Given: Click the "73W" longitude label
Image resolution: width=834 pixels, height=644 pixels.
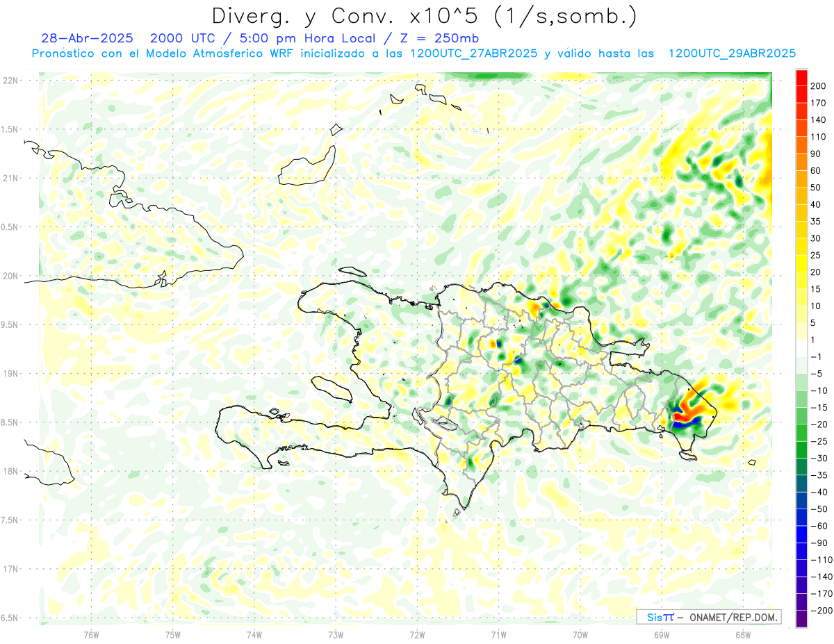Looking at the screenshot, I should [x=336, y=634].
